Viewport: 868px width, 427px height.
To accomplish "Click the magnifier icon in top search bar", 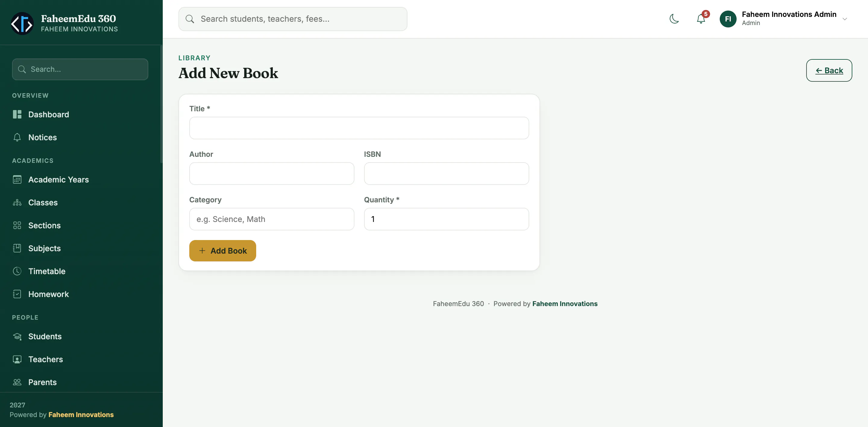I will 190,19.
